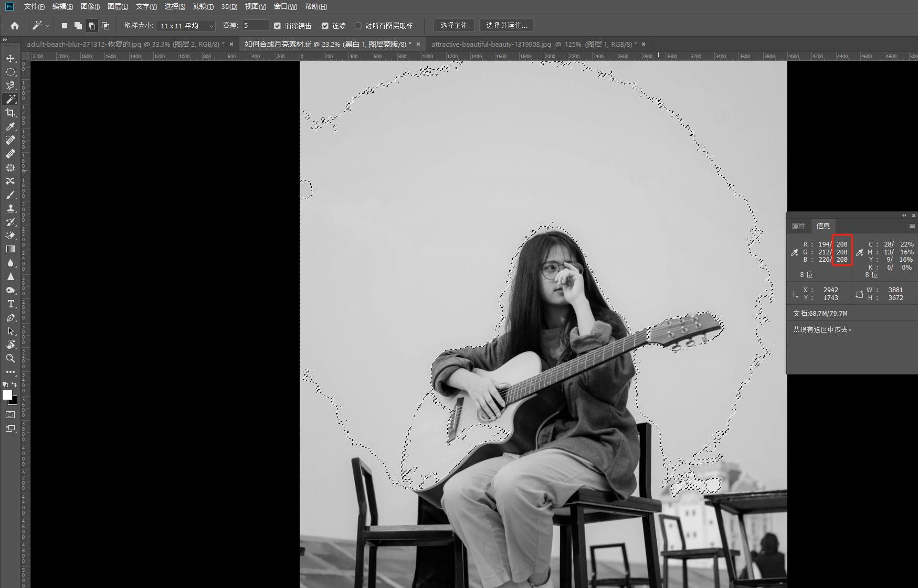
Task: Click the foreground color swatch
Action: click(x=7, y=395)
